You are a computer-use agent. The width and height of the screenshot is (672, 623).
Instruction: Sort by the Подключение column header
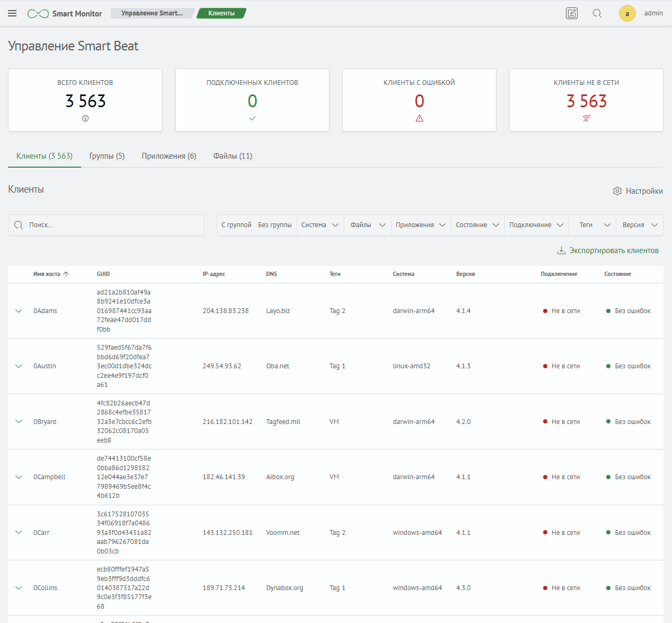pos(559,274)
